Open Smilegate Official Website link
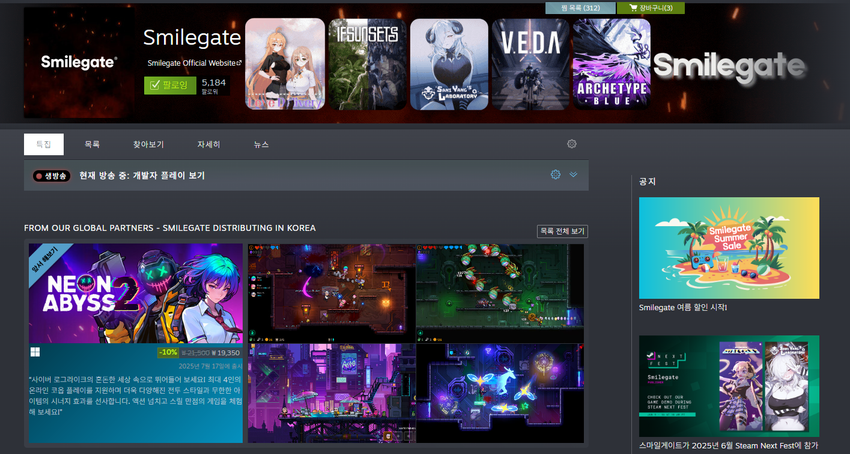This screenshot has width=850, height=454. point(194,63)
